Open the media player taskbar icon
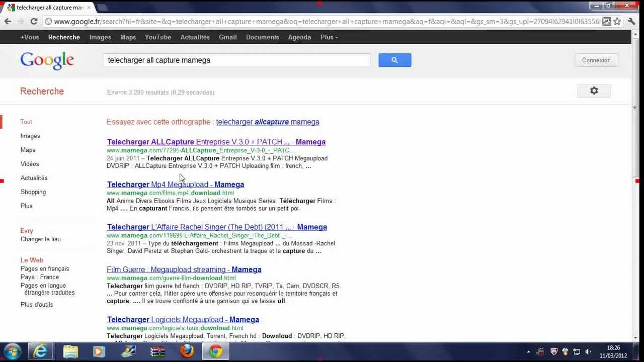Screen dimensions: 644x362 click(99, 351)
